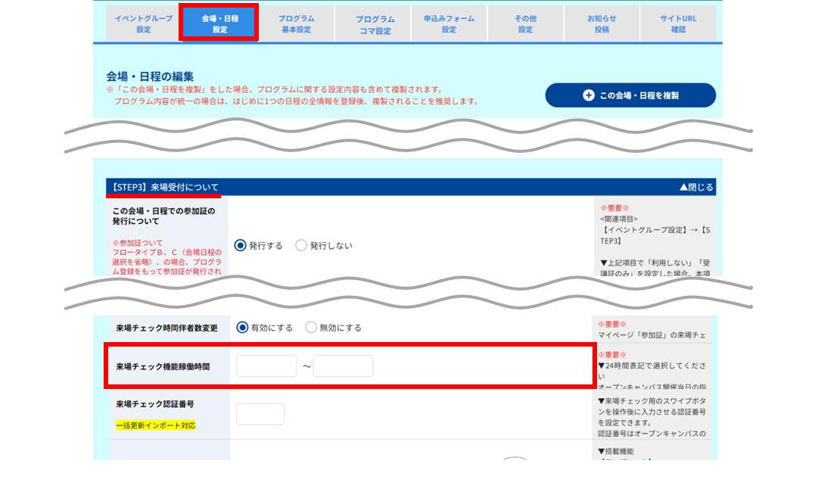Image resolution: width=818 pixels, height=504 pixels.
Task: Open the 来場チェック機能稼働時間 start time field
Action: click(x=266, y=366)
